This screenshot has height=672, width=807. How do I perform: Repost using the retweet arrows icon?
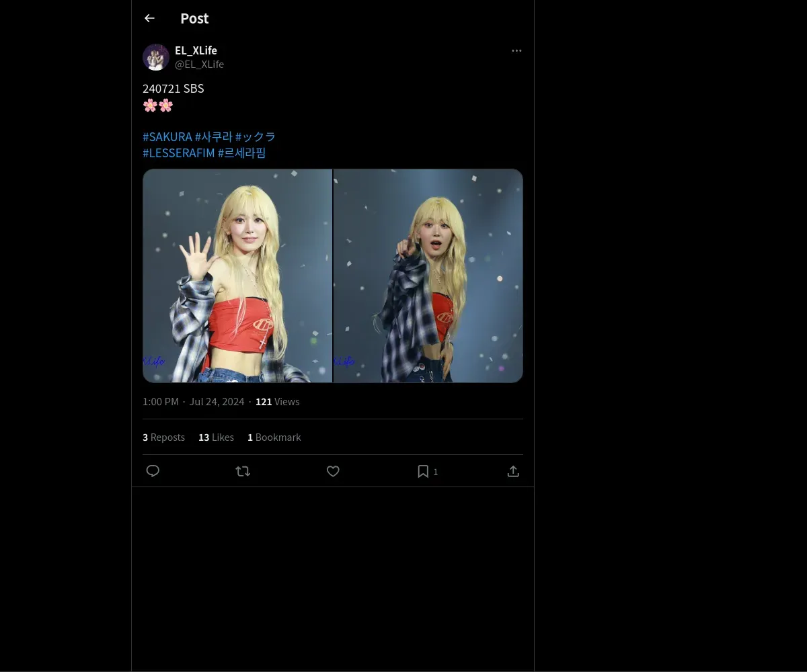[x=243, y=471]
